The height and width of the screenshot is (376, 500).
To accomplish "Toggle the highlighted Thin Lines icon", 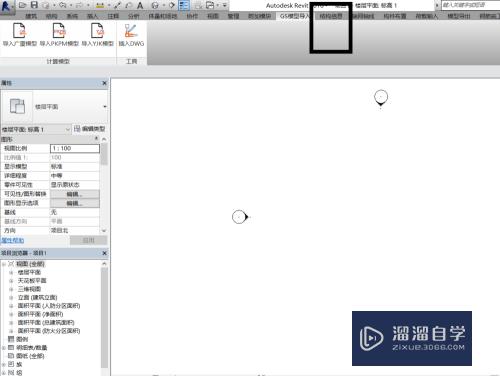I will pyautogui.click(x=184, y=5).
